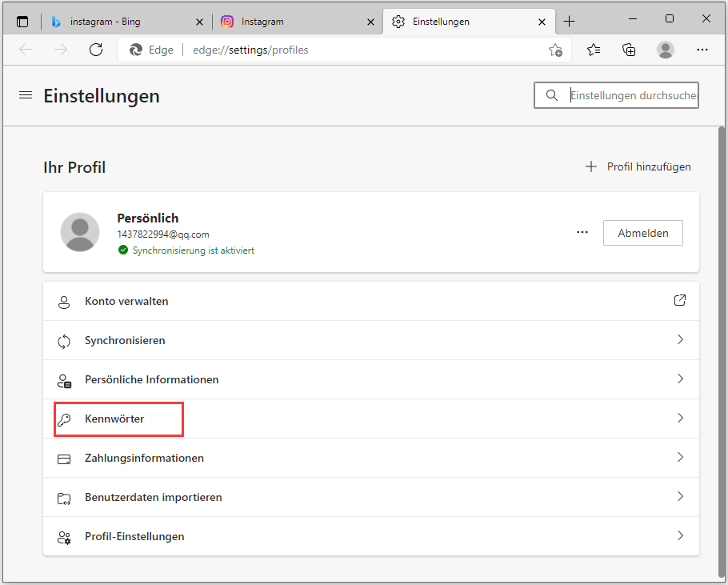Open the Favorites star-list icon

[x=594, y=50]
